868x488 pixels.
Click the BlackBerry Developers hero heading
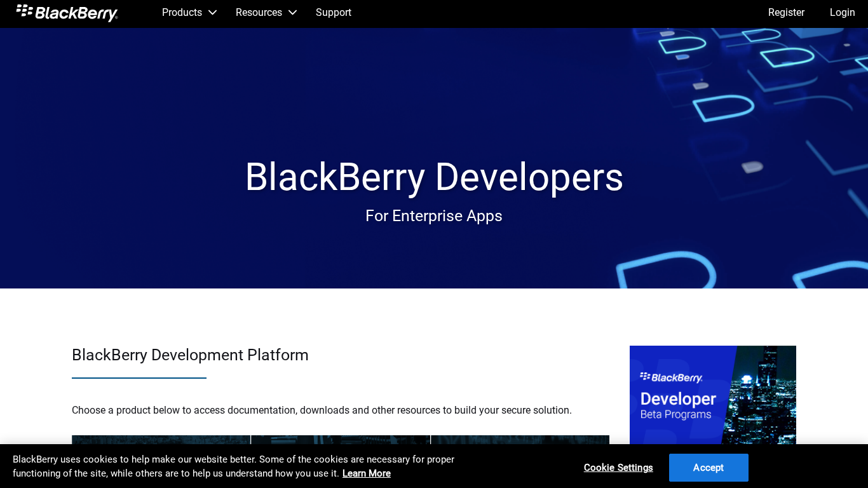[434, 177]
